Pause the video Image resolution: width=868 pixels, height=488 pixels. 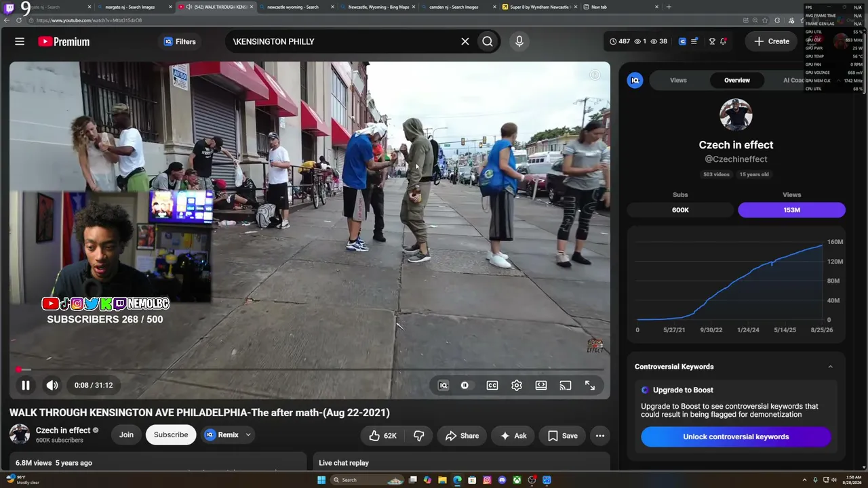coord(25,385)
